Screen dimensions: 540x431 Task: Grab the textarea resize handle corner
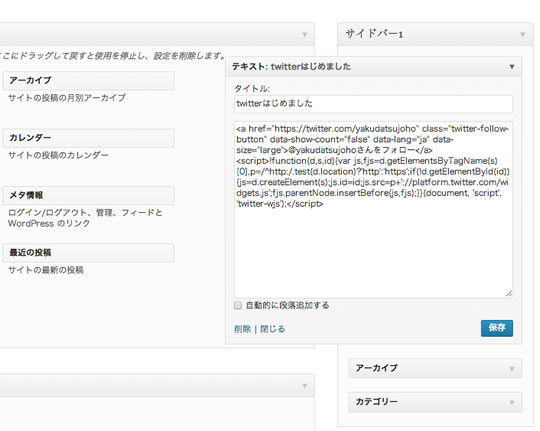click(509, 294)
